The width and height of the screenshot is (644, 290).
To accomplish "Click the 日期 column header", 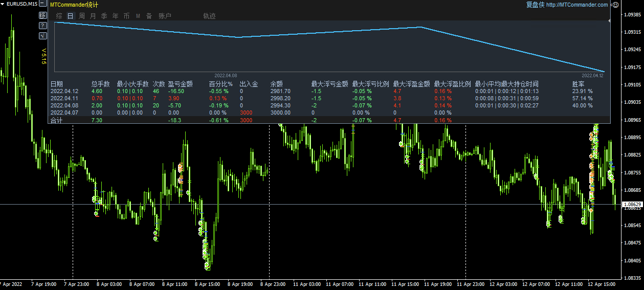I will (x=57, y=84).
